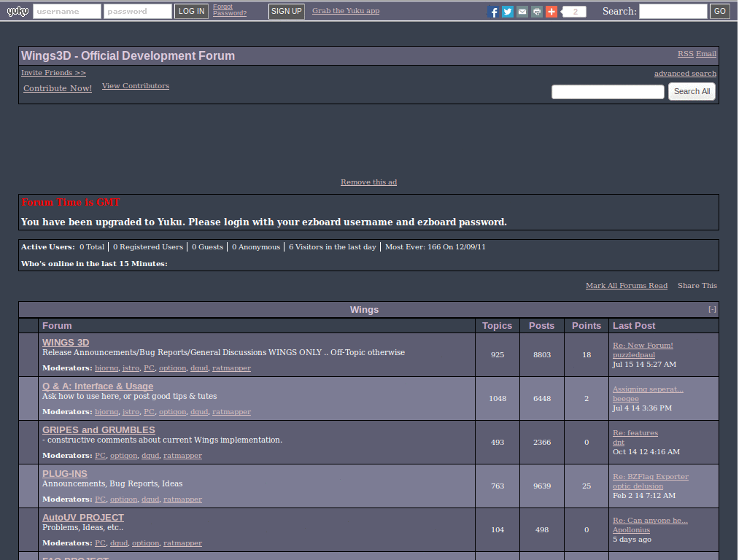Click the Last Post column header

point(634,326)
